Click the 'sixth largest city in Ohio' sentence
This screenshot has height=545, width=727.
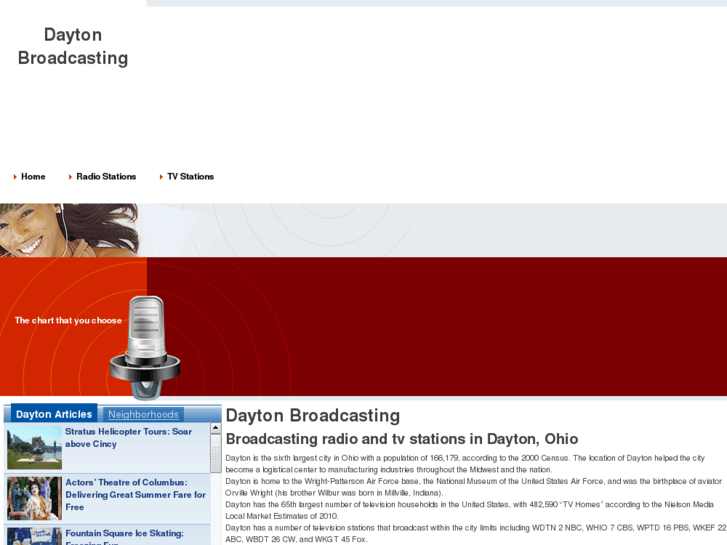(465, 464)
